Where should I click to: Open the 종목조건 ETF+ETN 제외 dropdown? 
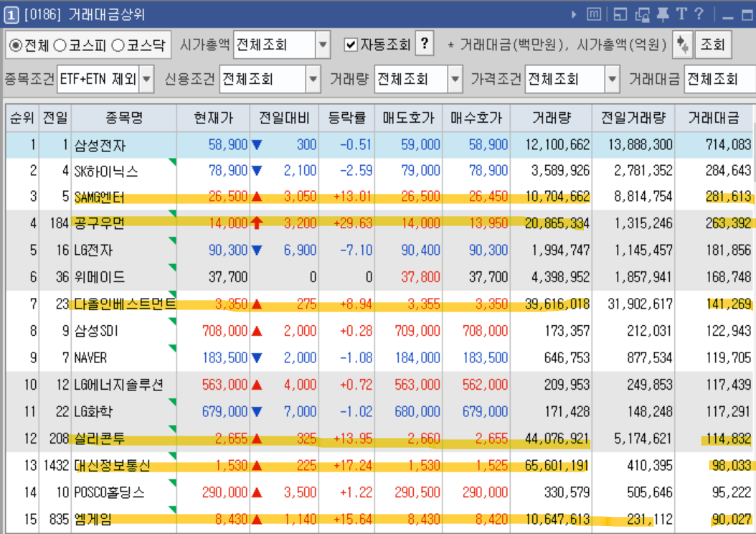tap(146, 79)
